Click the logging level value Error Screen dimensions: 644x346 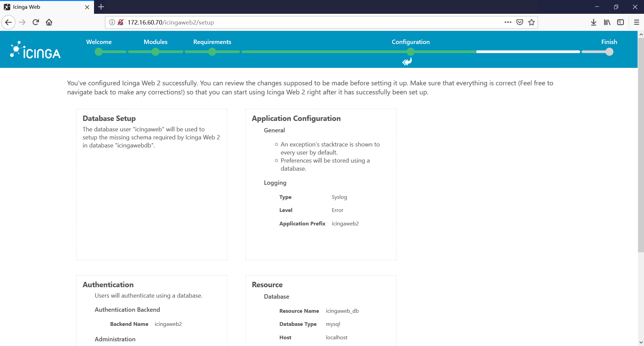tap(337, 210)
